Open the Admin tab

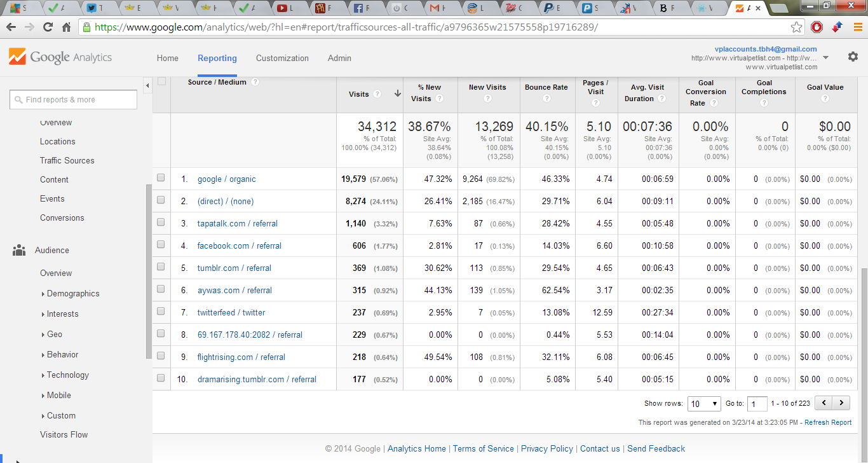tap(339, 58)
